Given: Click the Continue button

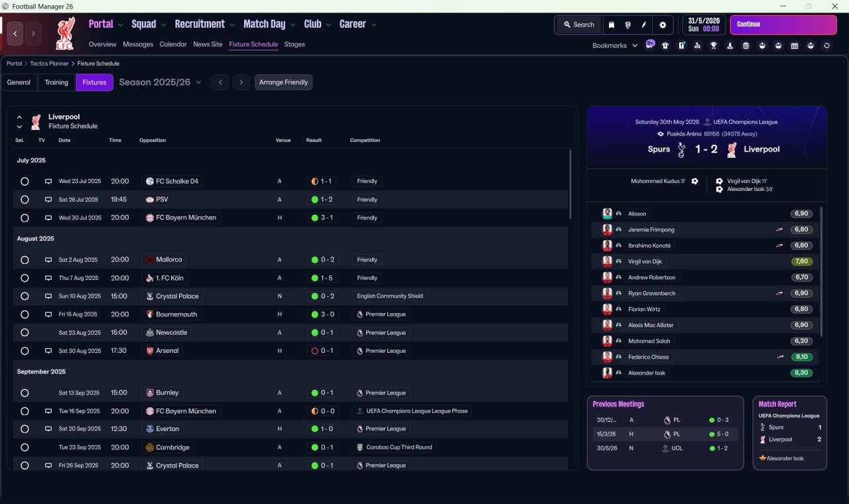Looking at the screenshot, I should coord(783,25).
